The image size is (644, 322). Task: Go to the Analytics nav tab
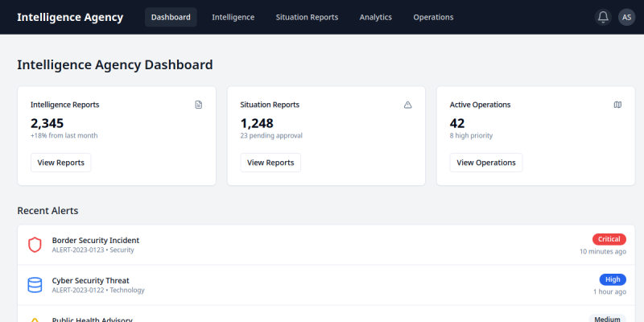[x=376, y=17]
